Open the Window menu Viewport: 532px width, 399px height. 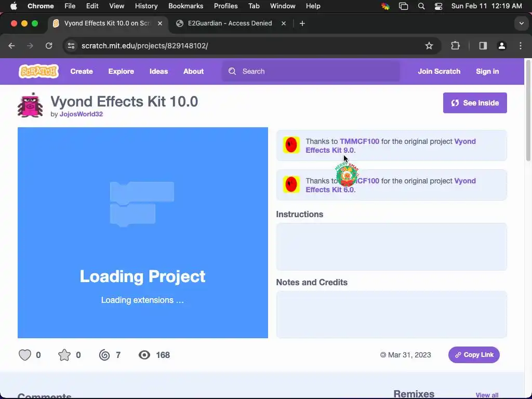283,6
